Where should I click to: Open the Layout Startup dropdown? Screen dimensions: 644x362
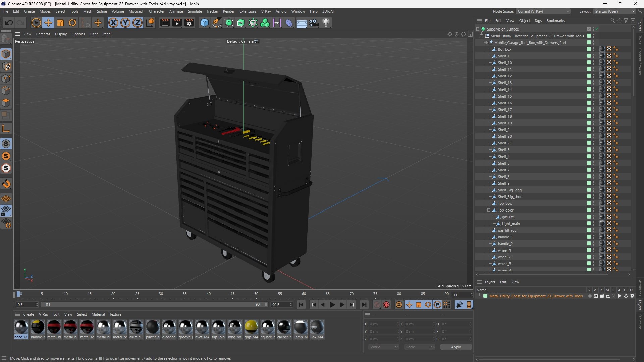coord(614,11)
